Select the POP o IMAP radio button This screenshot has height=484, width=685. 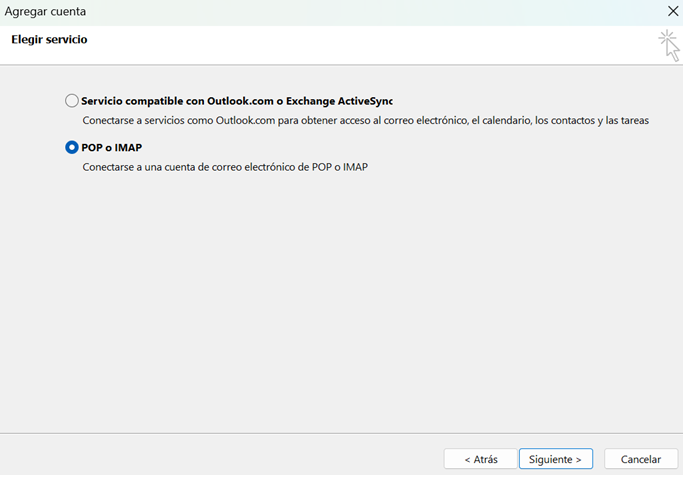click(71, 147)
